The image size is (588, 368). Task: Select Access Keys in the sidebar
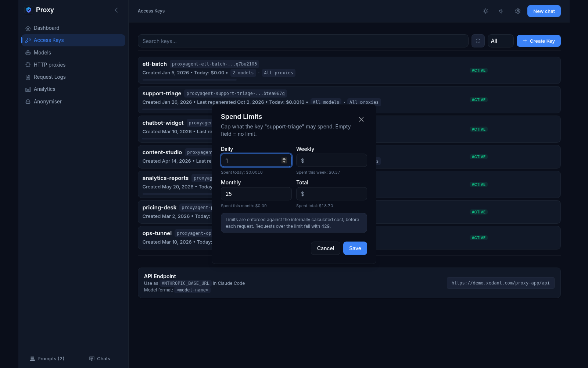click(x=73, y=40)
